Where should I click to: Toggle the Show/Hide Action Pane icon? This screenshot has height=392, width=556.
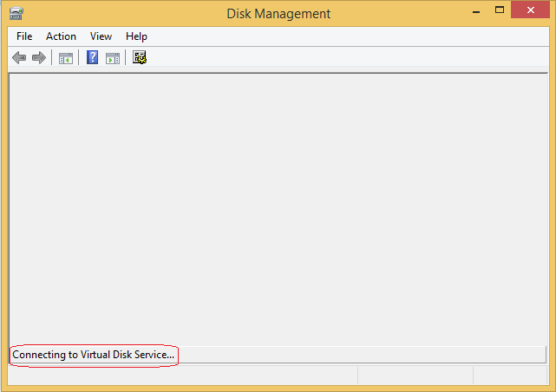[x=112, y=58]
